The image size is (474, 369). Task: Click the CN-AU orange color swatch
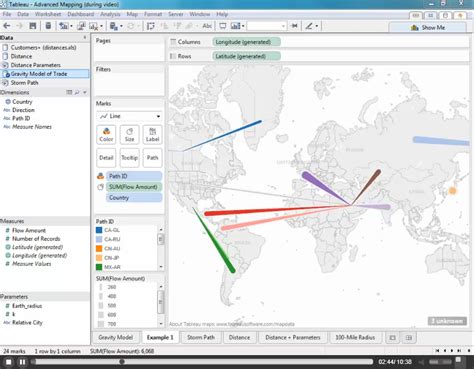pyautogui.click(x=99, y=248)
